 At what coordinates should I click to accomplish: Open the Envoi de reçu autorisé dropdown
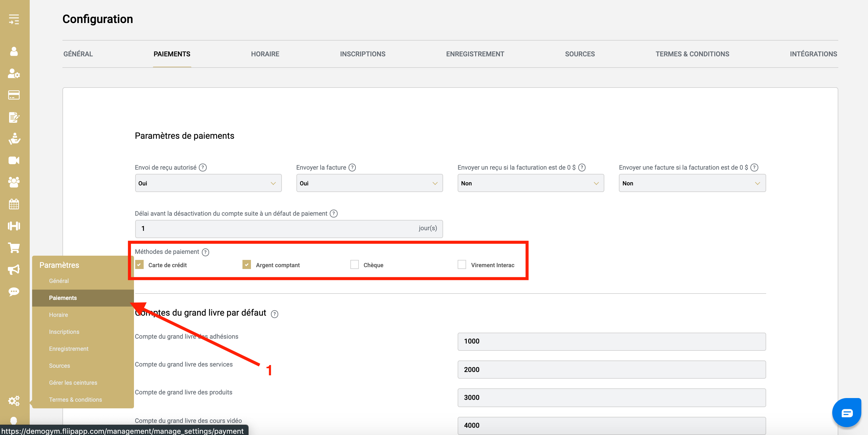pos(208,183)
